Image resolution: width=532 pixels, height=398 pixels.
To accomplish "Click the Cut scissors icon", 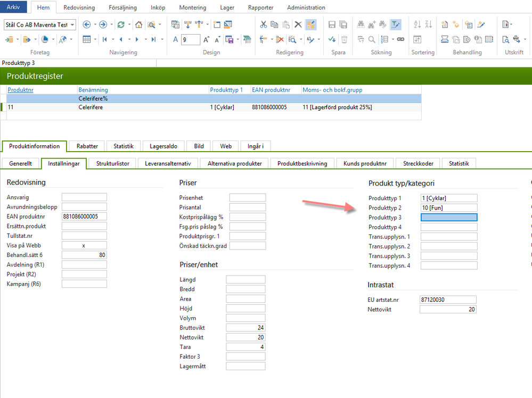I will pos(263,24).
